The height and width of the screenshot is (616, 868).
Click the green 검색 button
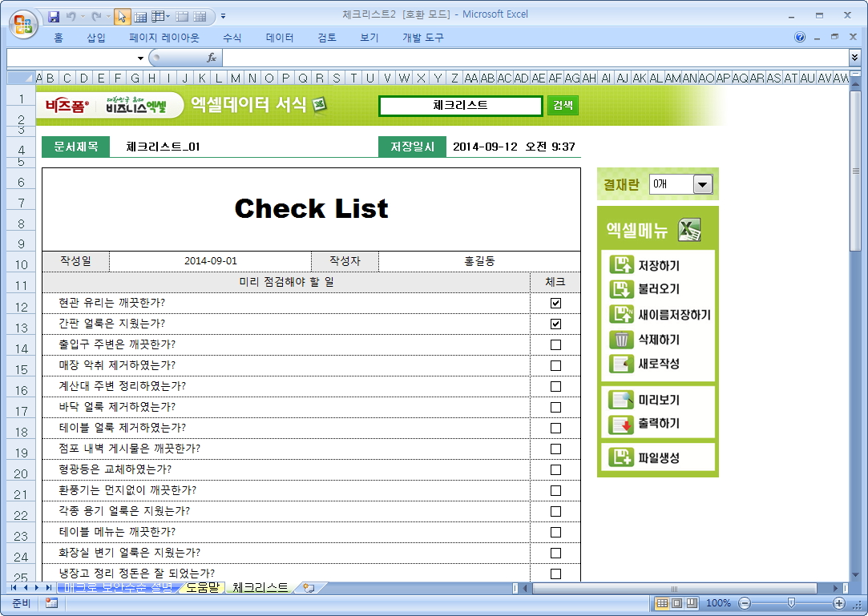click(x=563, y=105)
